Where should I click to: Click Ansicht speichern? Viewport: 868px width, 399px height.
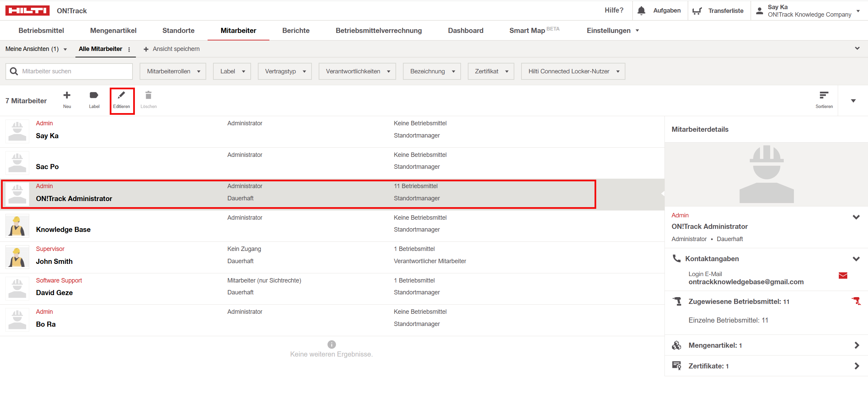(x=176, y=49)
